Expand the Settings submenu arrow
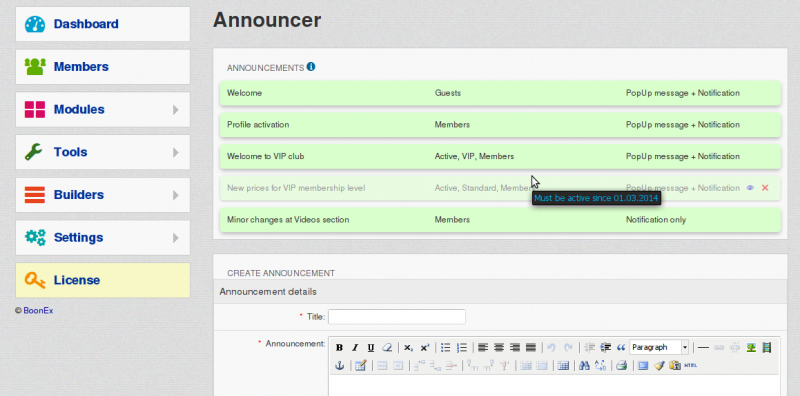The width and height of the screenshot is (800, 396). pos(176,237)
